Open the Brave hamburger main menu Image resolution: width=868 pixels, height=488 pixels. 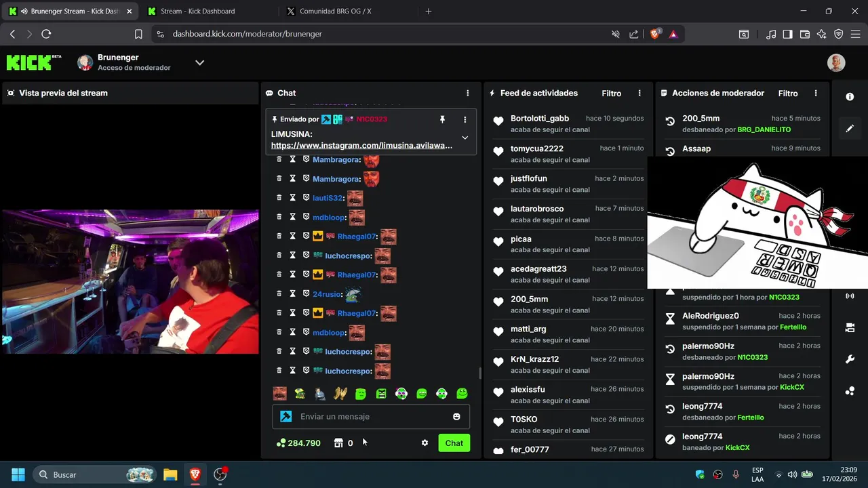(x=855, y=34)
